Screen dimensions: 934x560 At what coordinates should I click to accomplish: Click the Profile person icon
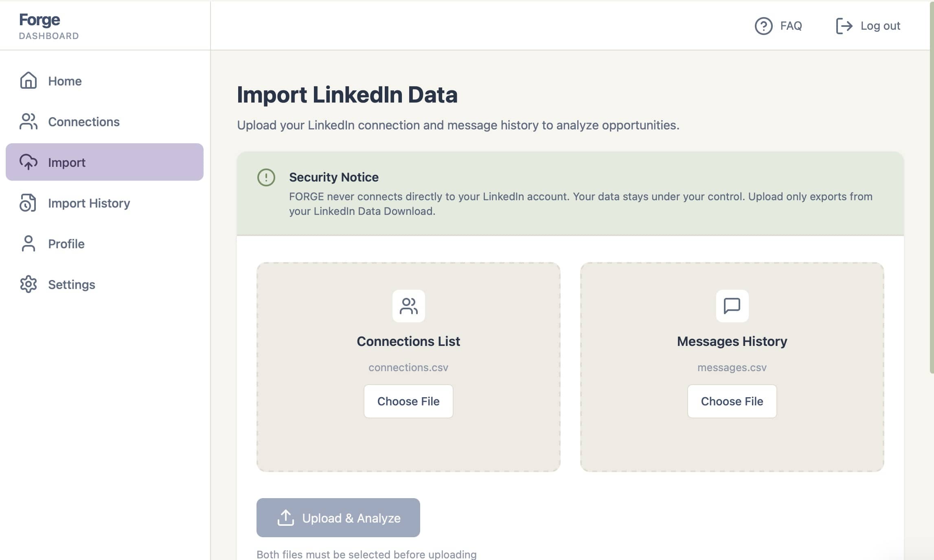28,243
